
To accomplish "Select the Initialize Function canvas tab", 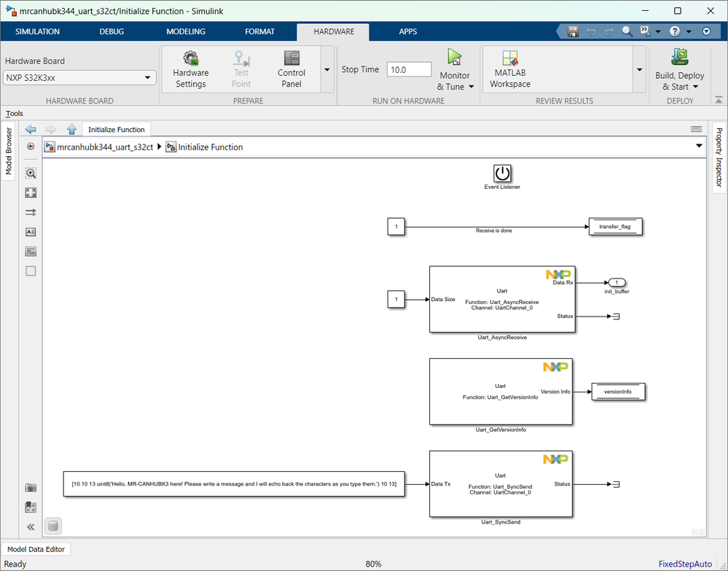I will point(116,130).
